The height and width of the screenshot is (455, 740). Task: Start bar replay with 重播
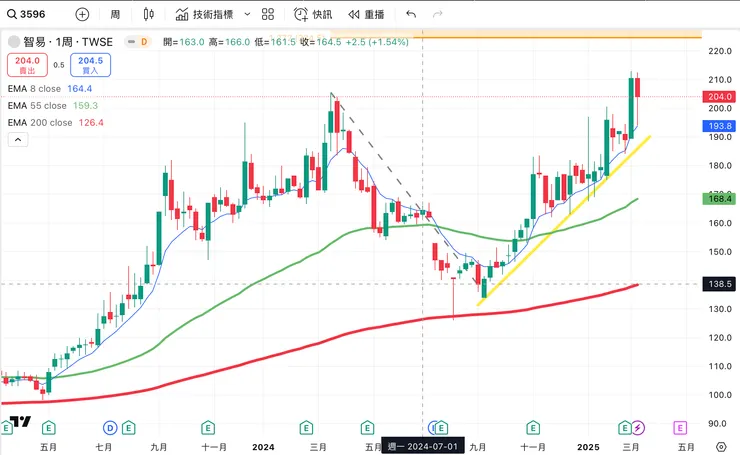366,14
